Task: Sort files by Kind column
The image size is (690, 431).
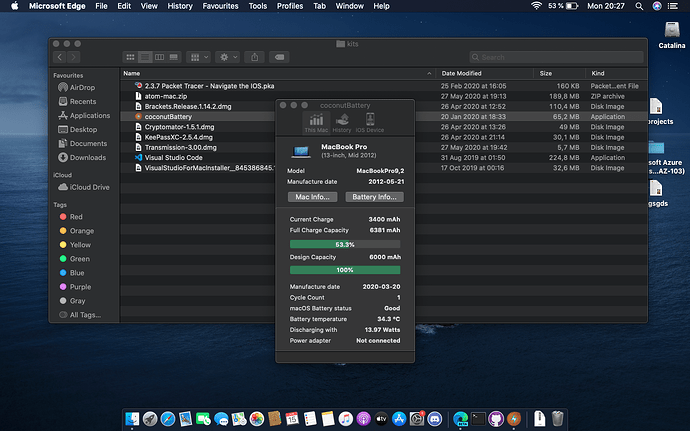Action: coord(616,74)
